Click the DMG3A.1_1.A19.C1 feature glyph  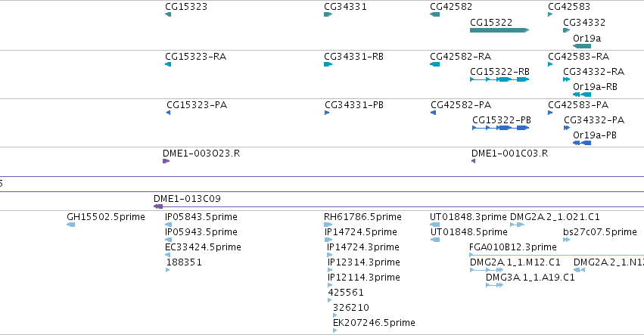point(494,285)
